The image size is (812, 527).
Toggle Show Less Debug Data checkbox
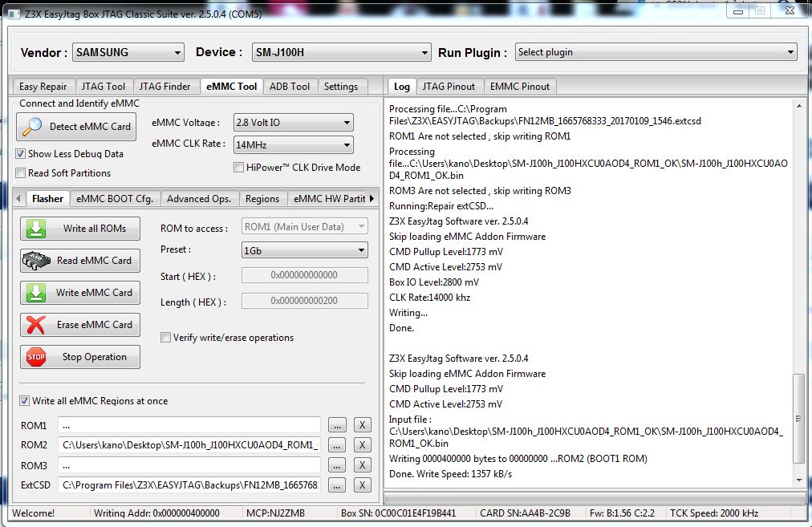(20, 154)
